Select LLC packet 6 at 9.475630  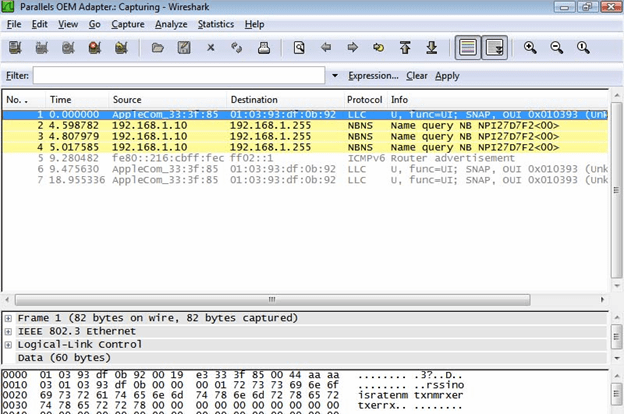tap(305, 169)
